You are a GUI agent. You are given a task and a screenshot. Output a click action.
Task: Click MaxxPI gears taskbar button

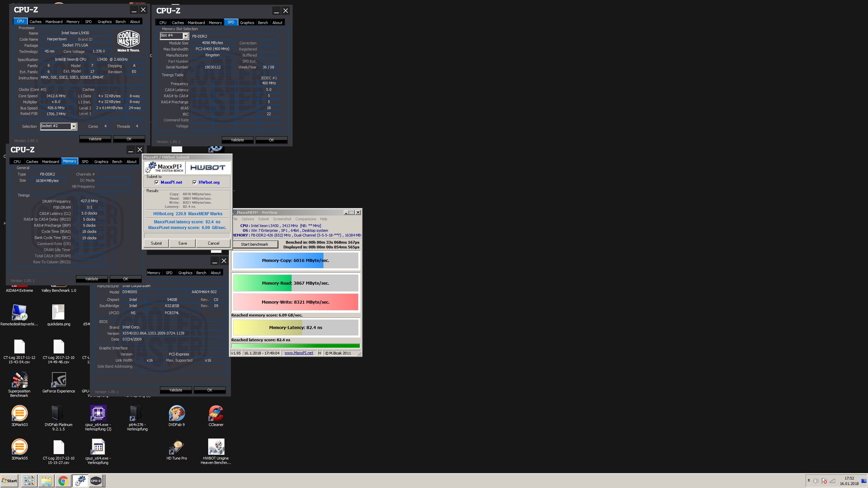pos(80,481)
